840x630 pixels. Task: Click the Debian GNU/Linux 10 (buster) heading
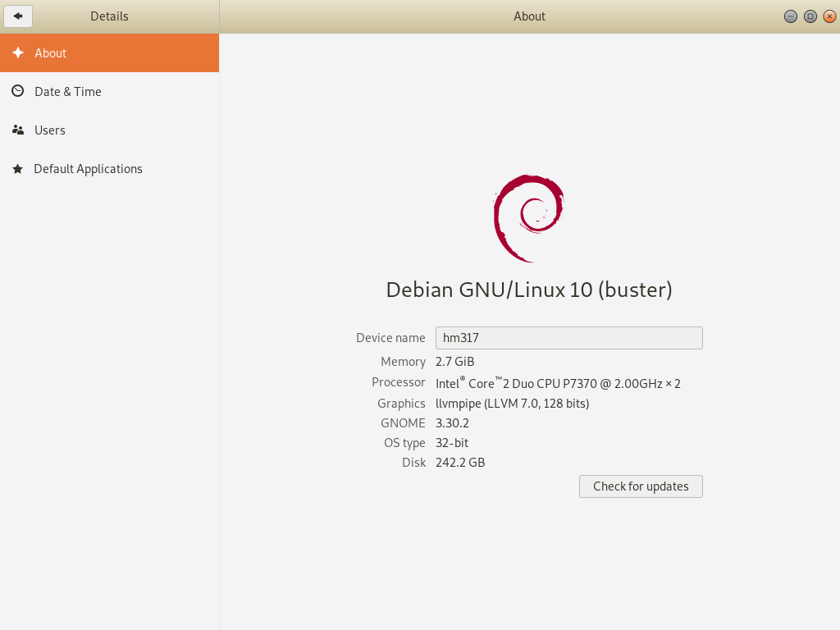[x=529, y=290]
